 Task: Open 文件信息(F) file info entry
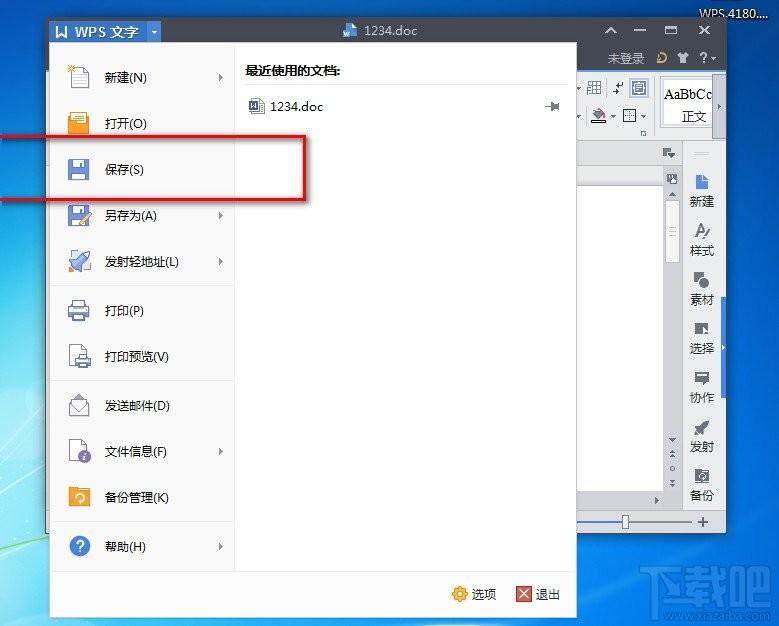click(142, 451)
